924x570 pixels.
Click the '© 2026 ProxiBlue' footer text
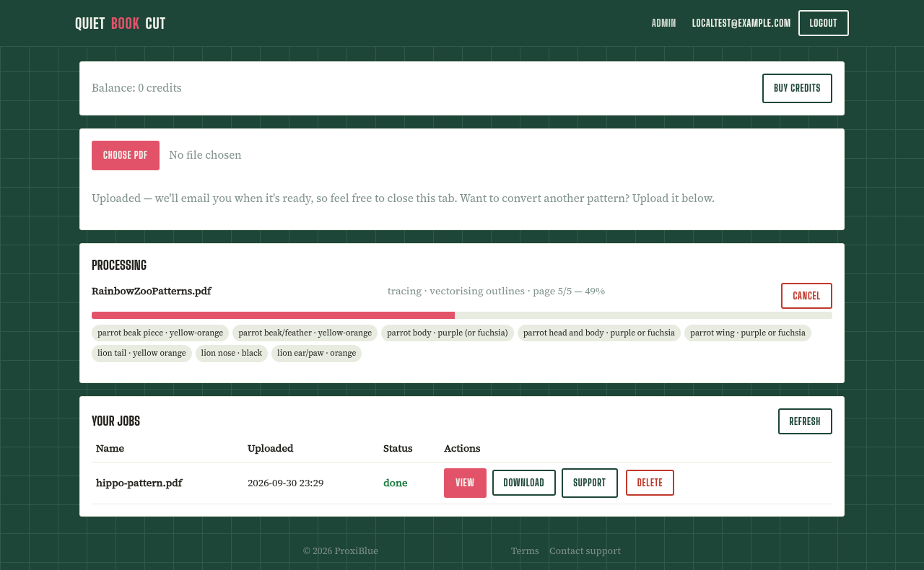[x=341, y=551]
